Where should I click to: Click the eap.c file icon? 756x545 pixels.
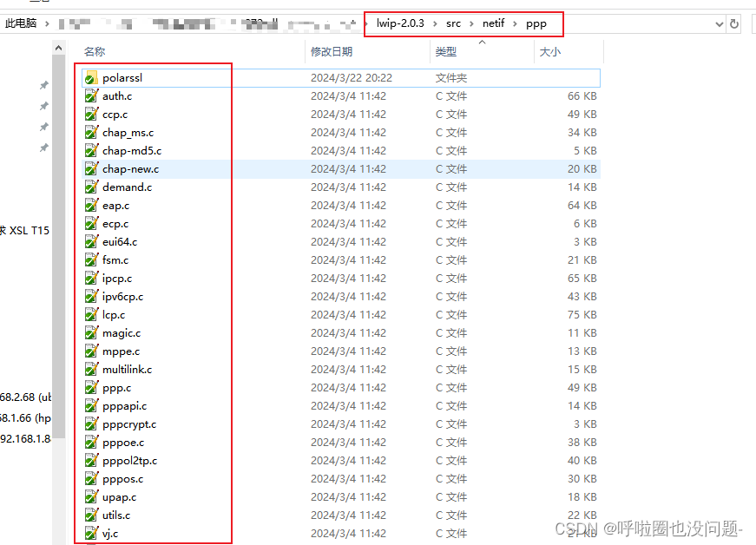(91, 206)
